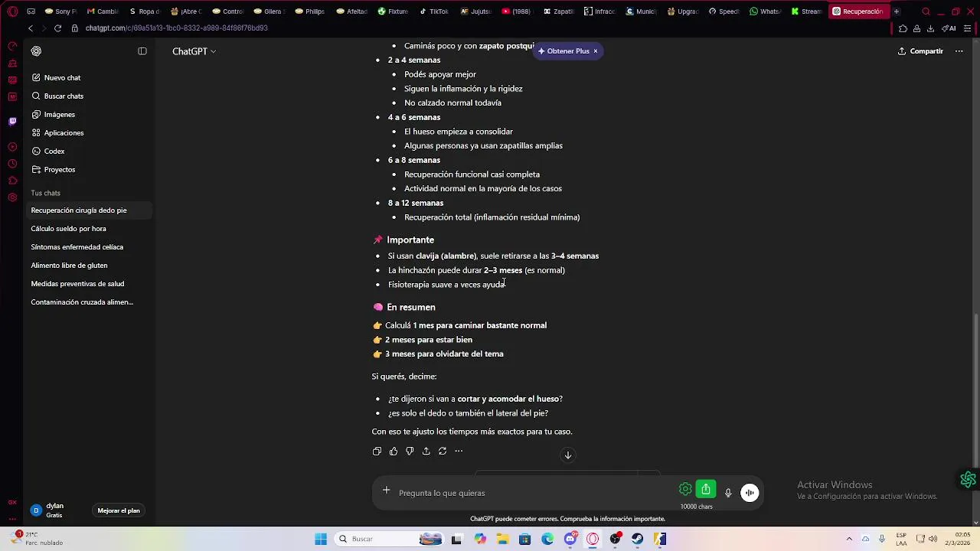Switch to the WhatsApp tab
The image size is (980, 551).
click(765, 11)
